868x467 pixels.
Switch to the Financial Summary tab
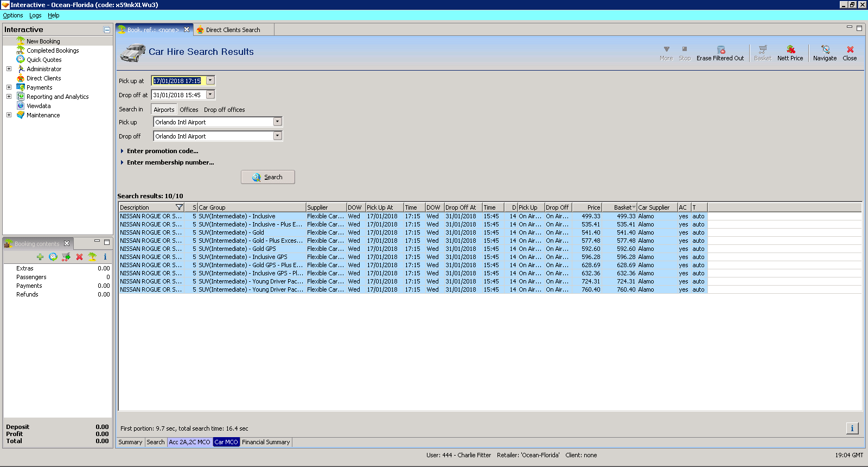[x=266, y=442]
